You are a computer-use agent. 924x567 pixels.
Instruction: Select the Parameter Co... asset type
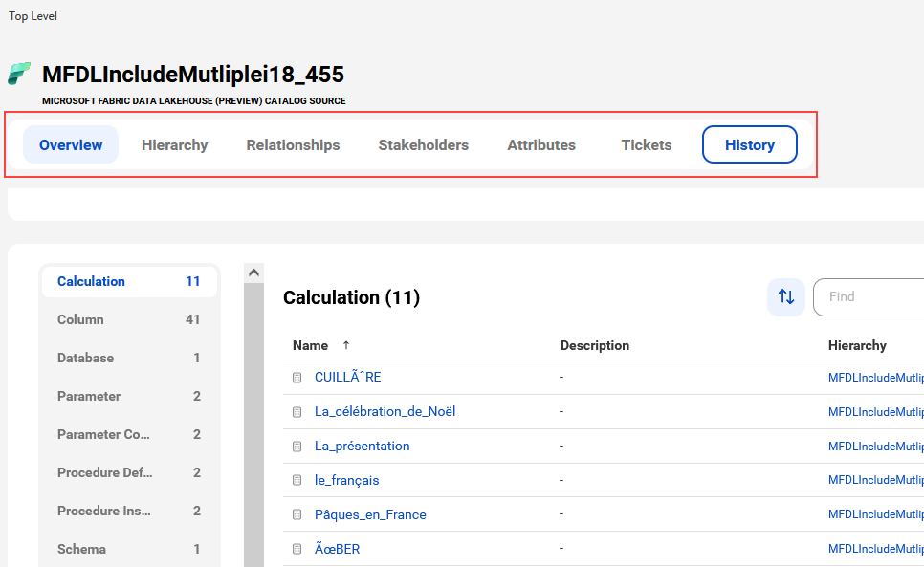[129, 434]
